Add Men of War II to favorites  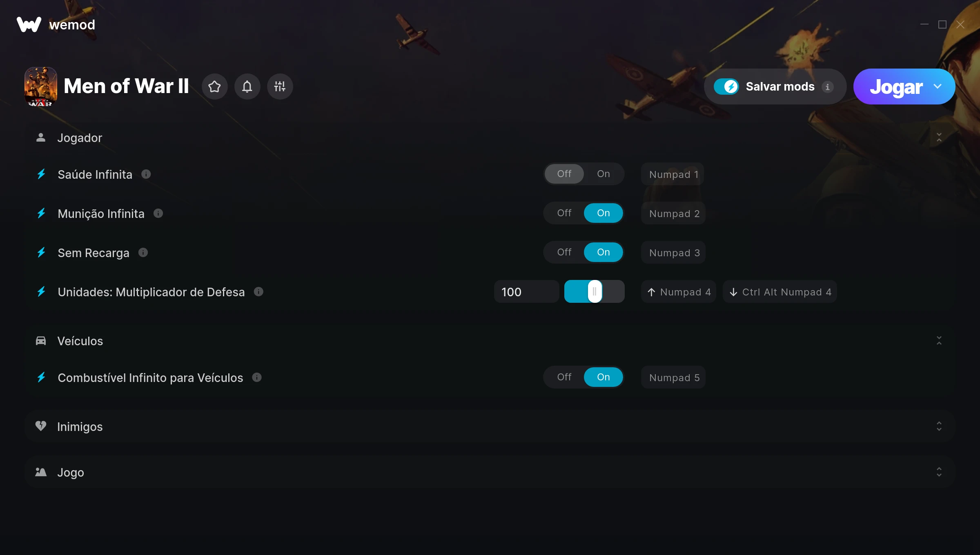[x=214, y=87]
